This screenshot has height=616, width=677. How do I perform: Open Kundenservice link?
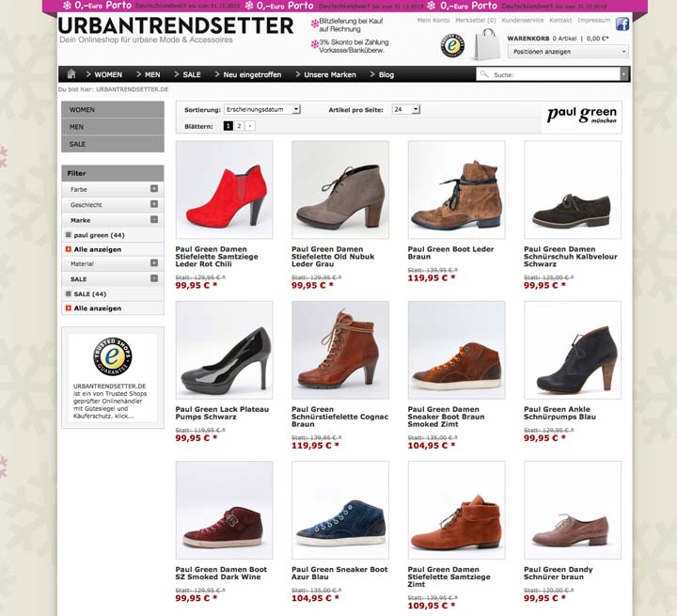pyautogui.click(x=523, y=21)
